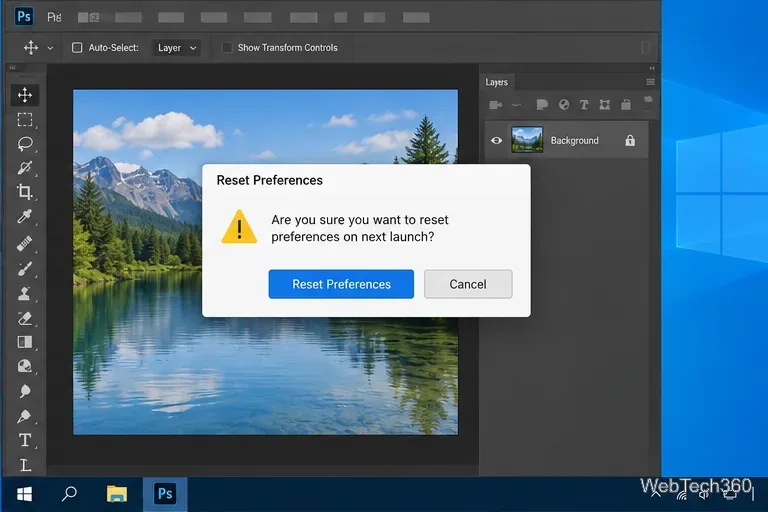Screen dimensions: 768x512
Task: Click the bottom I-shaped toolbar tool
Action: click(x=25, y=464)
